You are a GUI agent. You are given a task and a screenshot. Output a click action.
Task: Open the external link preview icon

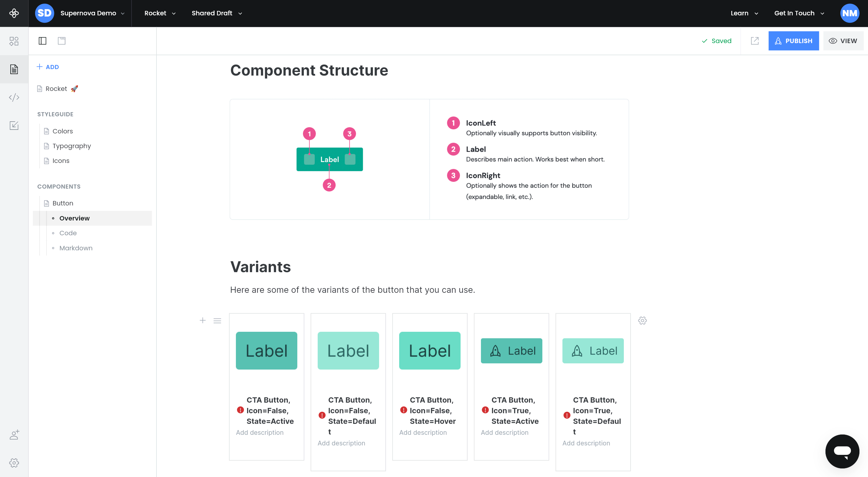tap(754, 41)
